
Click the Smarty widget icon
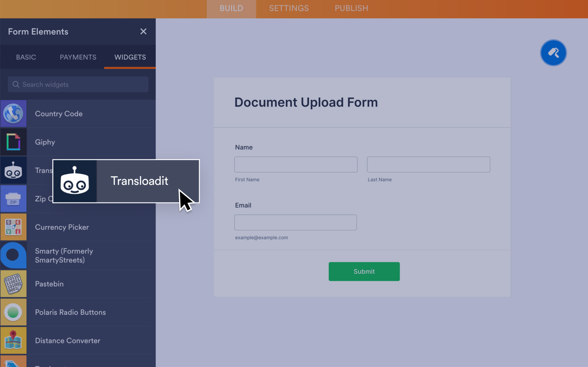(x=13, y=256)
